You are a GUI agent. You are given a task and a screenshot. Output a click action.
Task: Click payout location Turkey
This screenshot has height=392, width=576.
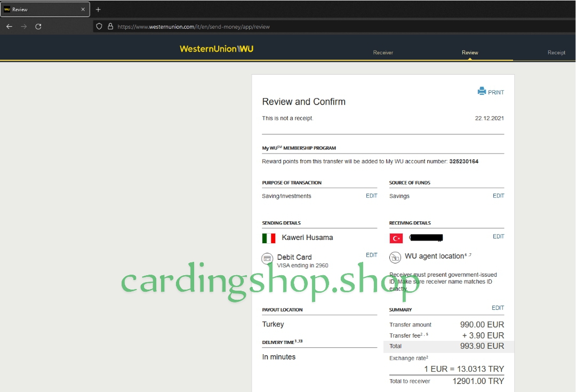point(273,324)
